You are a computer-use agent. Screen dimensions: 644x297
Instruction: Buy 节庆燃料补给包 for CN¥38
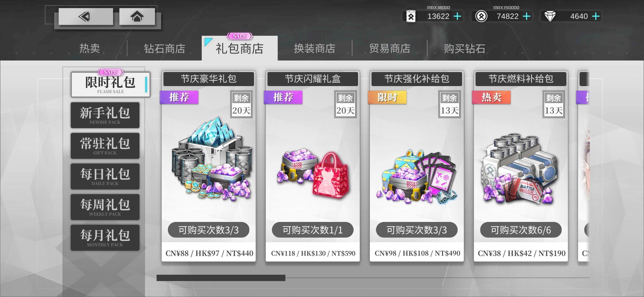coord(521,253)
